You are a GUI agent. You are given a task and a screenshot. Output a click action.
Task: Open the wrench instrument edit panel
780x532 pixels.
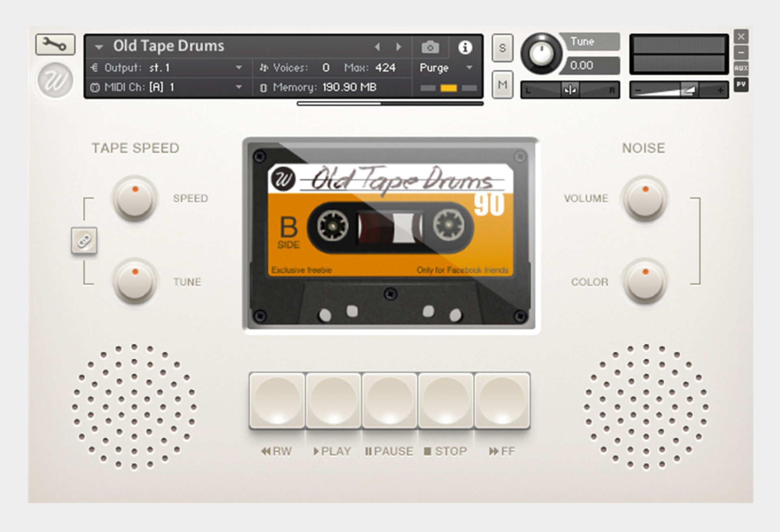coord(56,45)
